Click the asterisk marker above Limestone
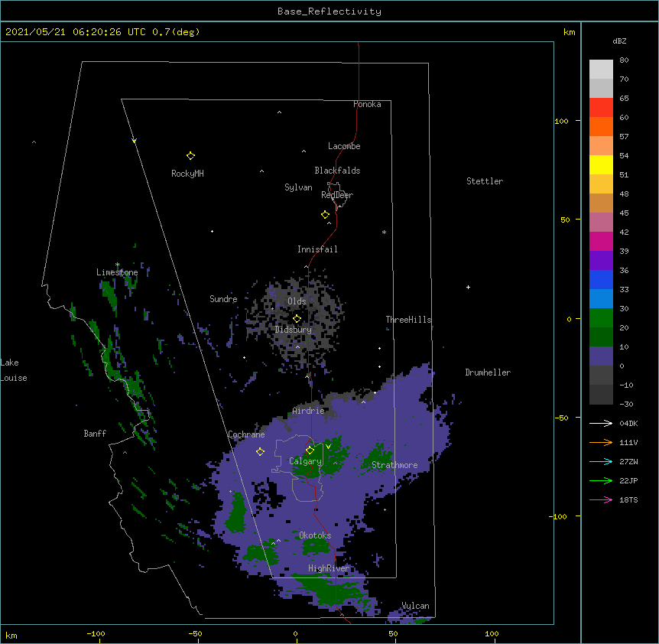The width and height of the screenshot is (659, 644). [117, 265]
